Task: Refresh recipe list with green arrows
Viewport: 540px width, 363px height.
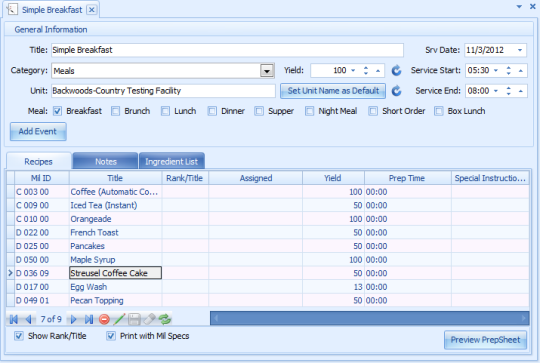Action: point(165,319)
